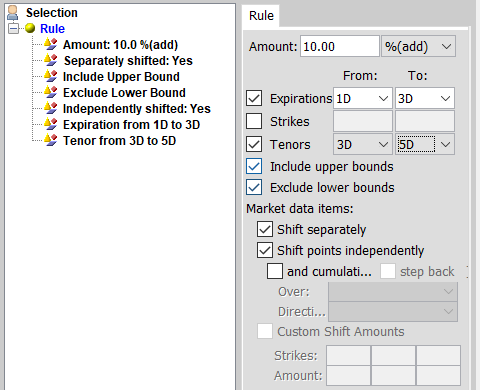This screenshot has width=480, height=390.
Task: Click the icon beside Exclude Lower Bound
Action: (50, 92)
